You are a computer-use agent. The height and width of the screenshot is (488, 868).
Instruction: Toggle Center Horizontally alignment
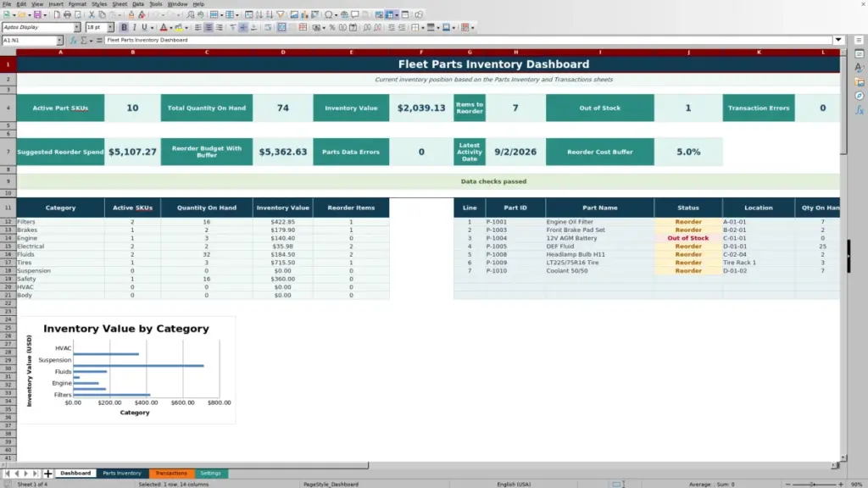[x=209, y=27]
